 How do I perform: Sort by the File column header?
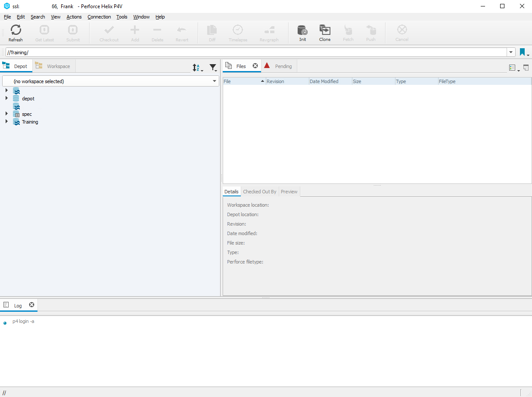click(244, 81)
